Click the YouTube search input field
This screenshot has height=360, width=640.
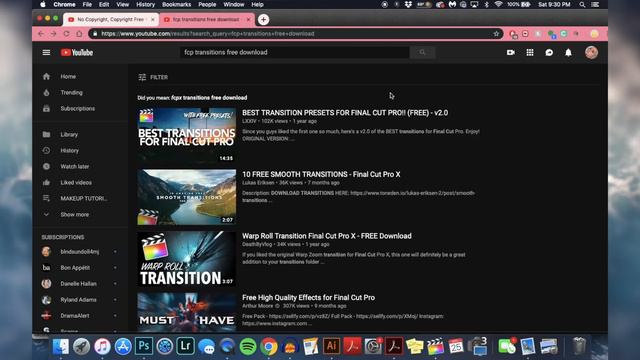point(295,52)
